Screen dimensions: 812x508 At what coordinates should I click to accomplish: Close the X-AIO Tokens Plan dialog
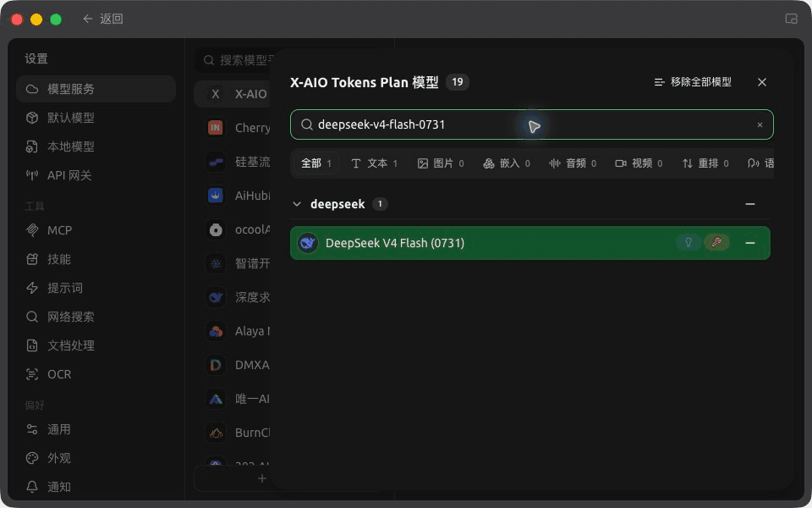[762, 82]
